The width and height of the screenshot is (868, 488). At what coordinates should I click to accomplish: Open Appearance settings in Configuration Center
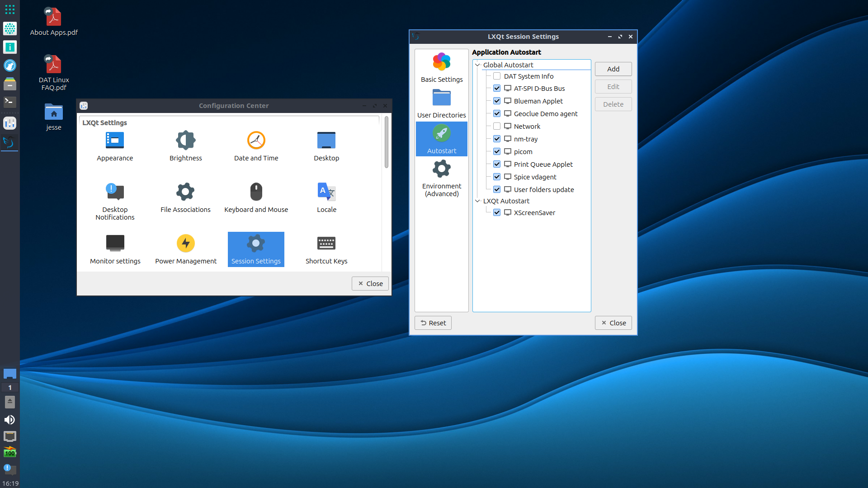(115, 146)
